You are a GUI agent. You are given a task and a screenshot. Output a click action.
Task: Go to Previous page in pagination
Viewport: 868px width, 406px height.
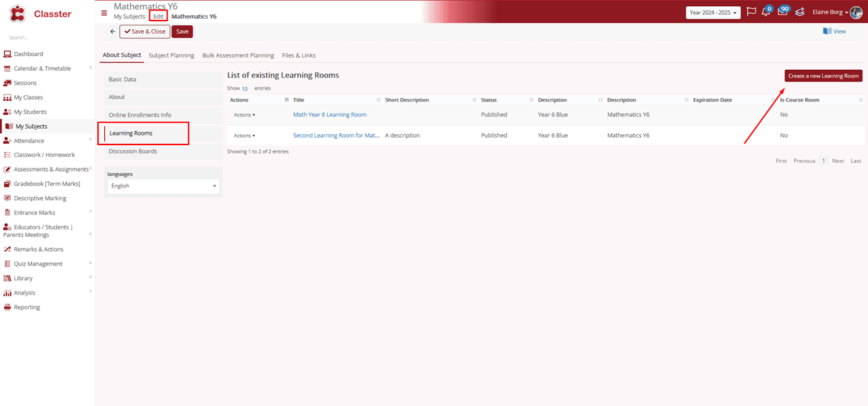[x=804, y=161]
